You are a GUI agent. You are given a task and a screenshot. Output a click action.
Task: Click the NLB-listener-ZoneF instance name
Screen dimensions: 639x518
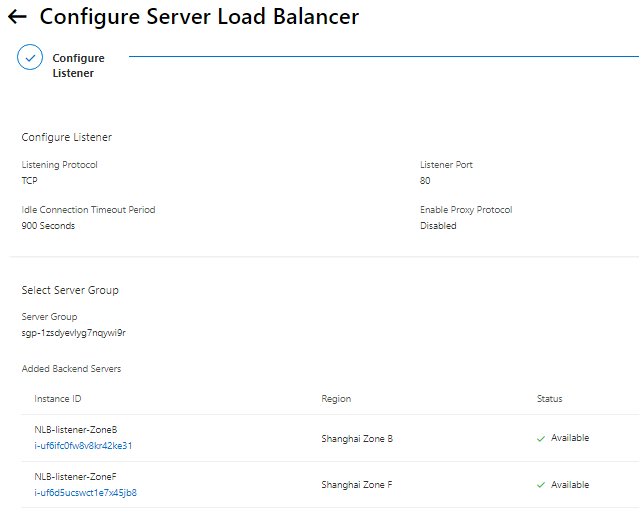(76, 477)
